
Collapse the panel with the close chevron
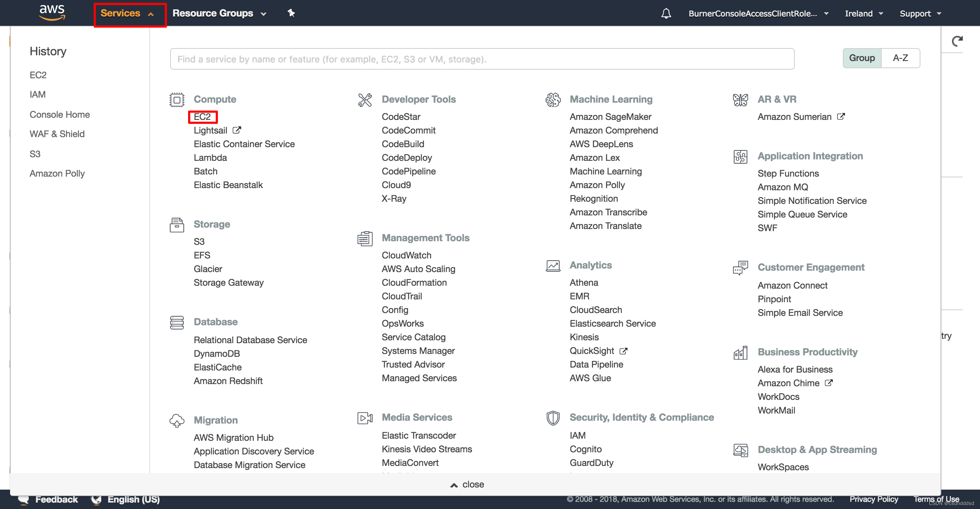point(467,484)
